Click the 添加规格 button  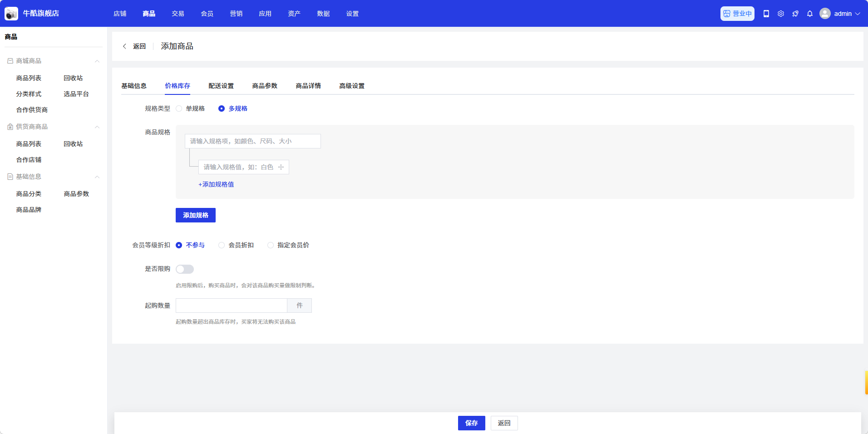196,215
